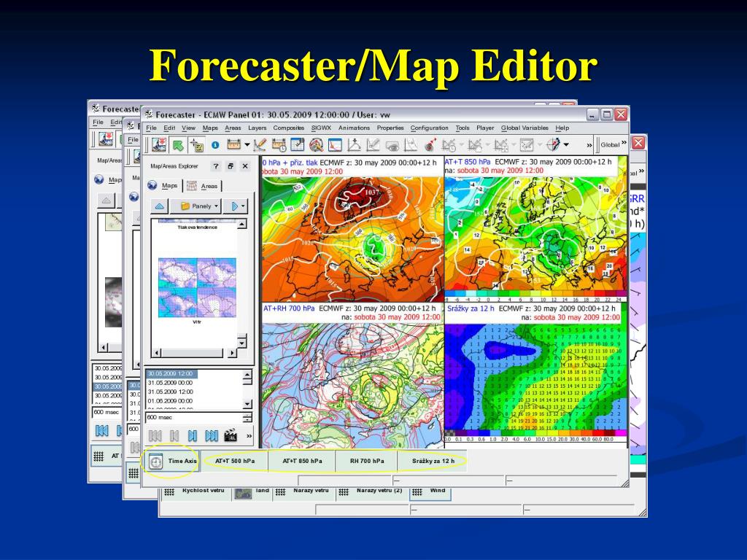
Task: Jump to first frame in player
Action: (x=155, y=436)
